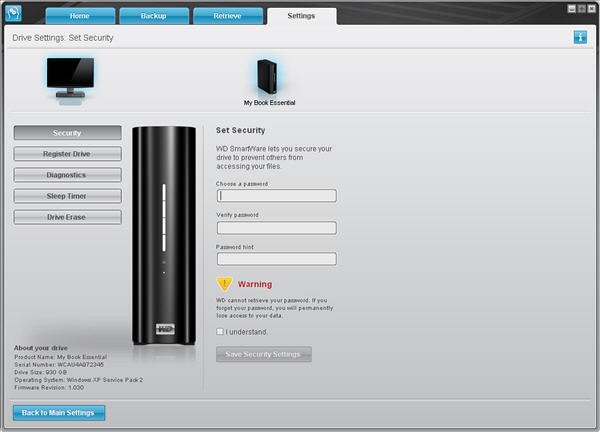Viewport: 600px width, 432px height.
Task: Click Save Security Settings button
Action: tap(264, 354)
